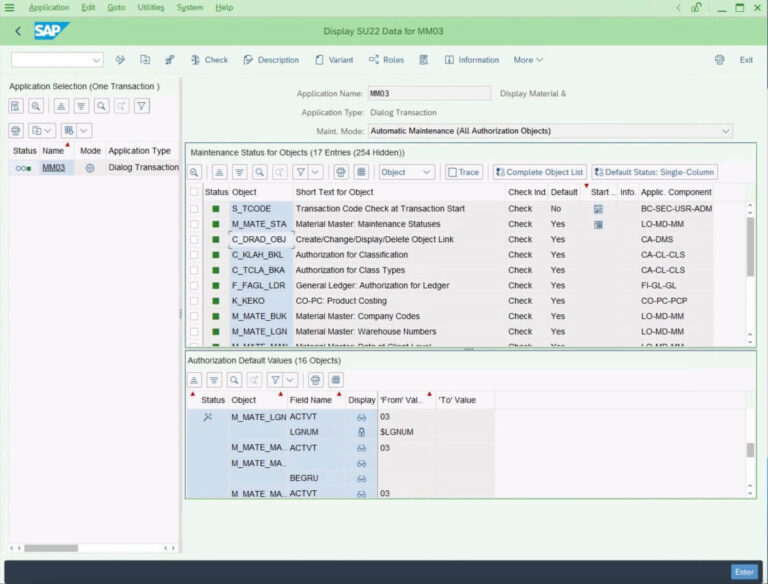The width and height of the screenshot is (768, 584).
Task: Check the F_FAGL_LDR row checkbox
Action: pyautogui.click(x=194, y=286)
